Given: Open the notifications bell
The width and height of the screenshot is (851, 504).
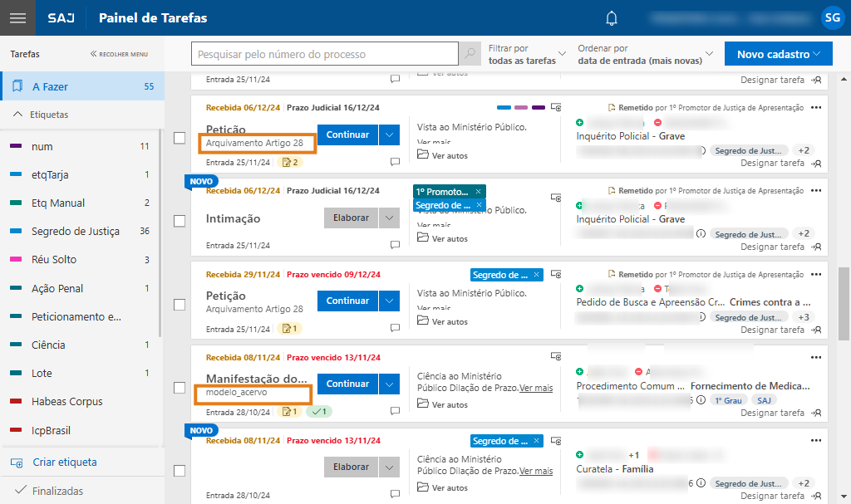Looking at the screenshot, I should click(x=612, y=18).
